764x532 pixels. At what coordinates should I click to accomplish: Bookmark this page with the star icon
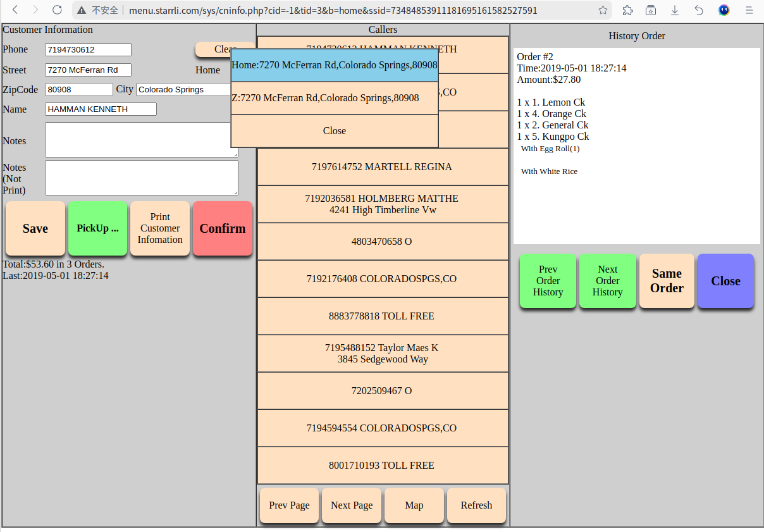[603, 10]
